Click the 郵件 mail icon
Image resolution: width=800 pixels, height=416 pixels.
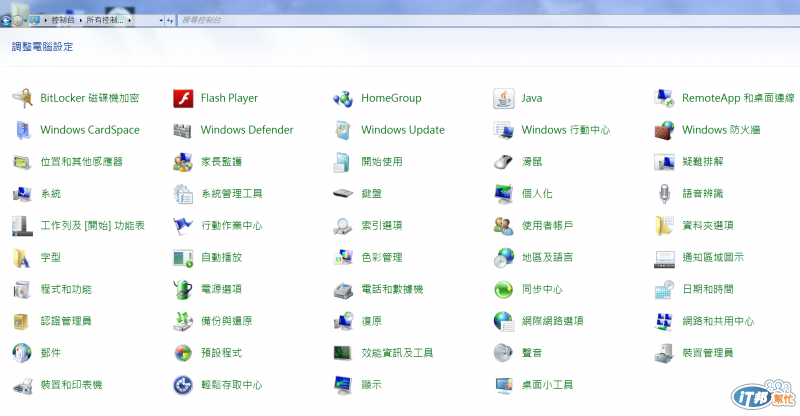[x=22, y=353]
